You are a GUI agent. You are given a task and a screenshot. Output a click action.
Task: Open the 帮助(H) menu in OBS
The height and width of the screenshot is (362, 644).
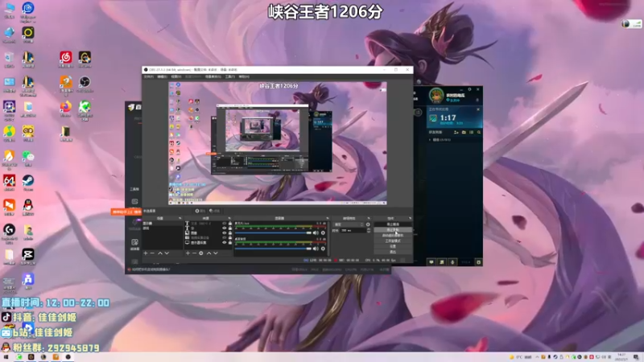coord(244,76)
